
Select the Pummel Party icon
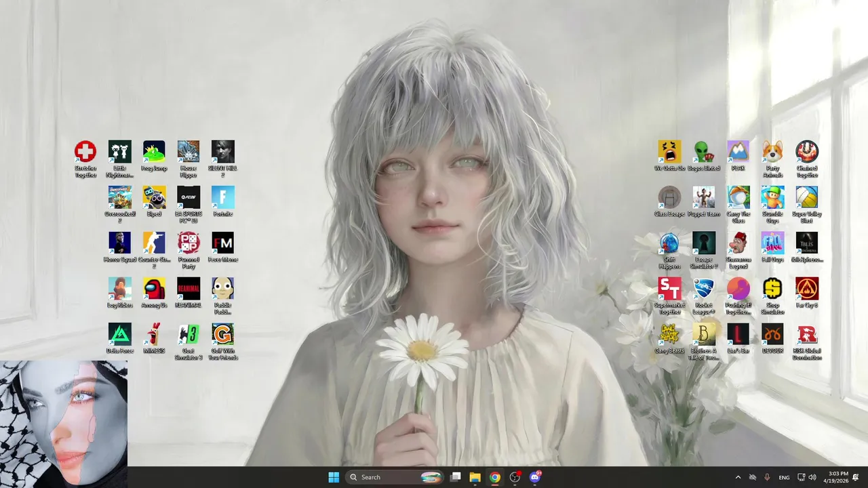(189, 243)
